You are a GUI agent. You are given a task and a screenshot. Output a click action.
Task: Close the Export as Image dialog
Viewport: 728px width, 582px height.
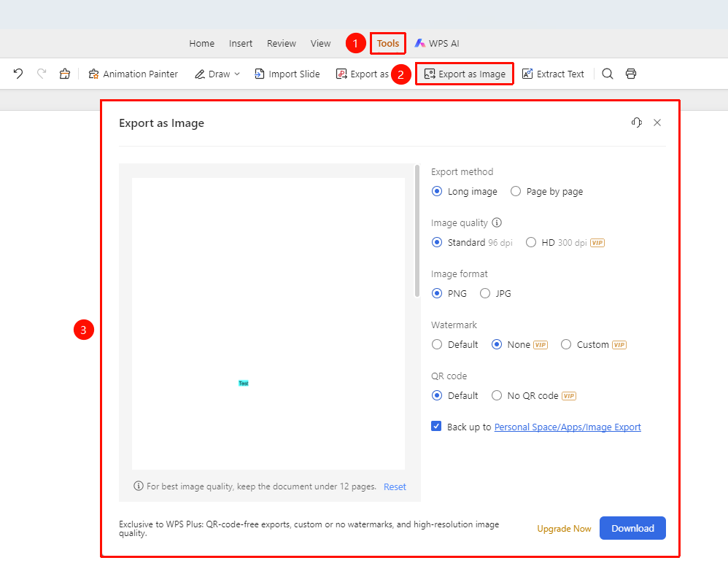click(x=657, y=123)
